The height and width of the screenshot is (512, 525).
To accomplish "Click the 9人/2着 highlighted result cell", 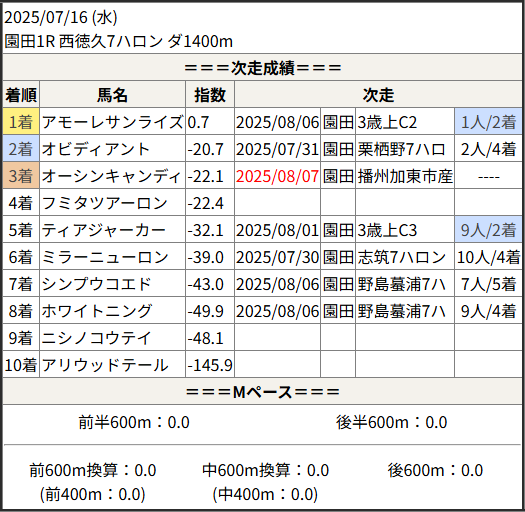I will [488, 230].
